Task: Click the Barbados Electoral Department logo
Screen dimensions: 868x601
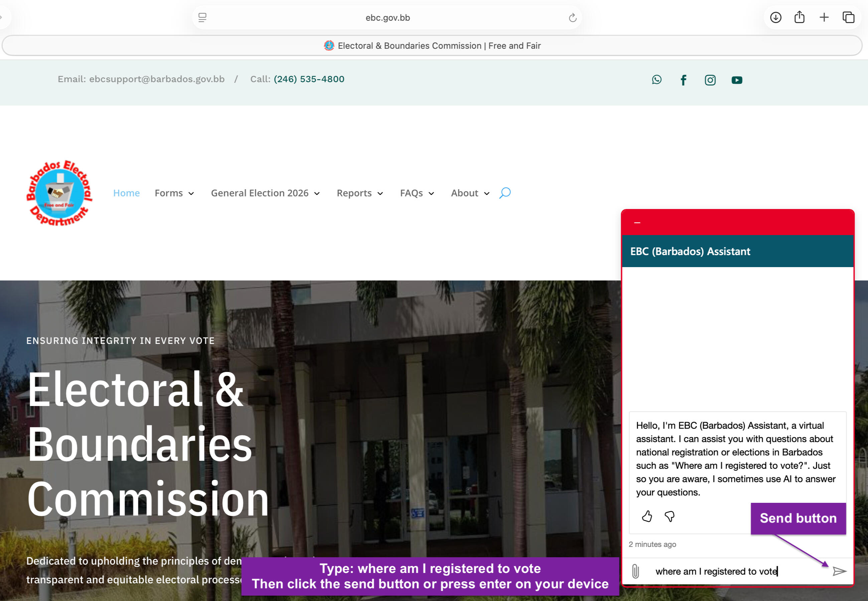Action: click(x=59, y=193)
